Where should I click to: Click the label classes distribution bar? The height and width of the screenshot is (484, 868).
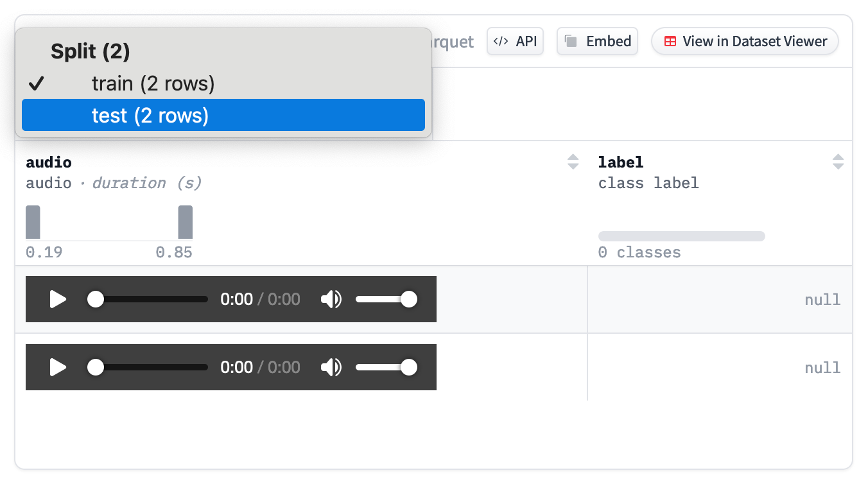click(681, 236)
